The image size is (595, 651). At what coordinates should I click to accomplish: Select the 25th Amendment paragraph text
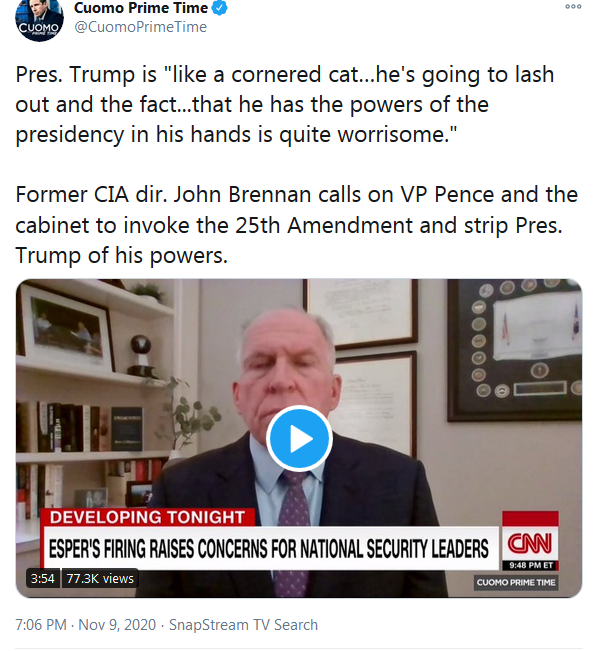(296, 225)
